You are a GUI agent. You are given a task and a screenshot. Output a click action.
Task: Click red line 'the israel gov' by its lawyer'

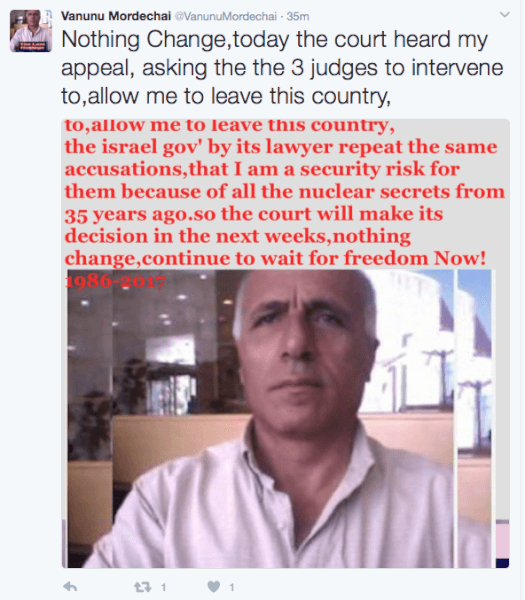point(199,147)
